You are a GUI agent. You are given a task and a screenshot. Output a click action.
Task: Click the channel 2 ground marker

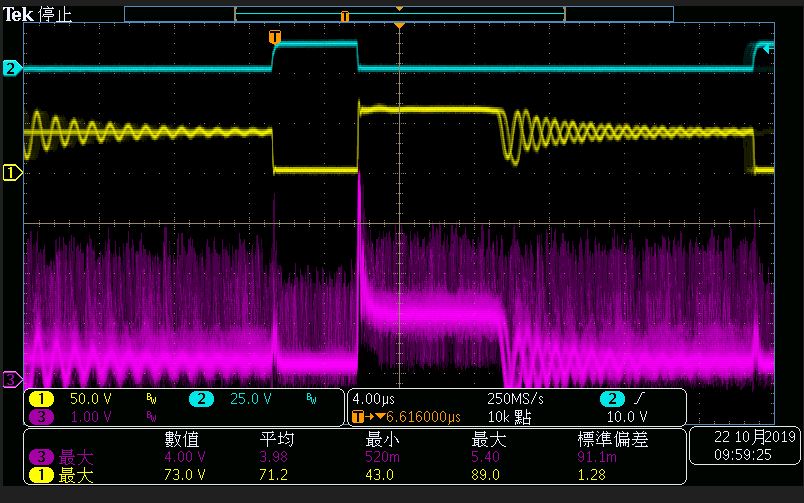11,68
